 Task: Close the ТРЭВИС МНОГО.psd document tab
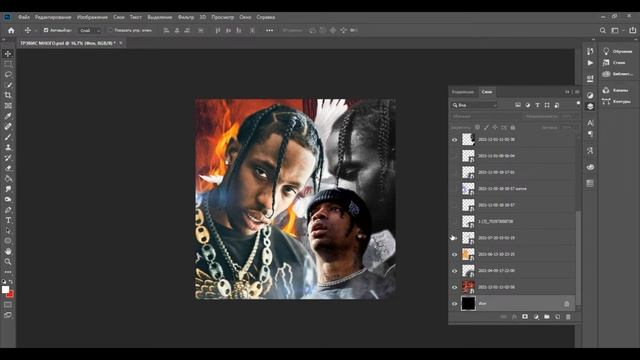click(121, 43)
